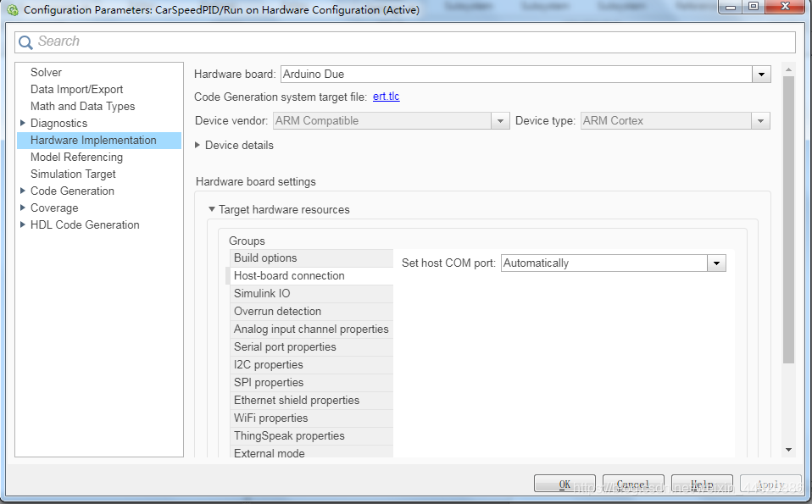Click the Configuration Parameters title bar icon
Screen dimensions: 812x504
point(13,10)
